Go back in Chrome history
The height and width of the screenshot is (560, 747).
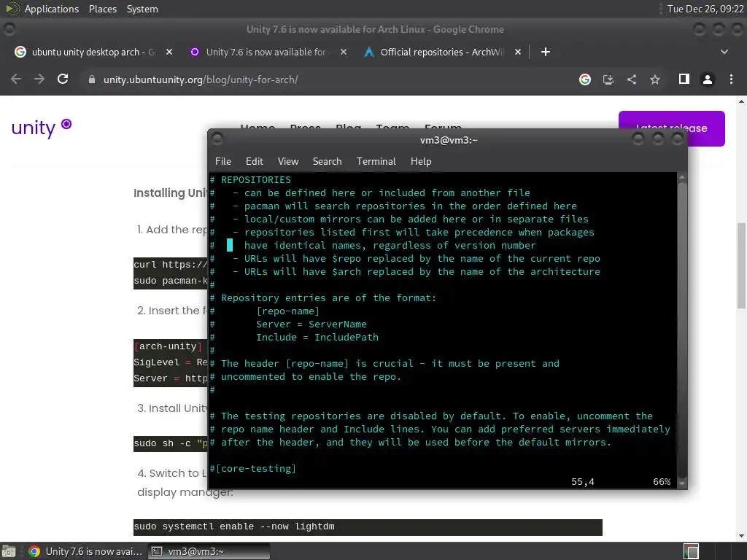[x=16, y=79]
